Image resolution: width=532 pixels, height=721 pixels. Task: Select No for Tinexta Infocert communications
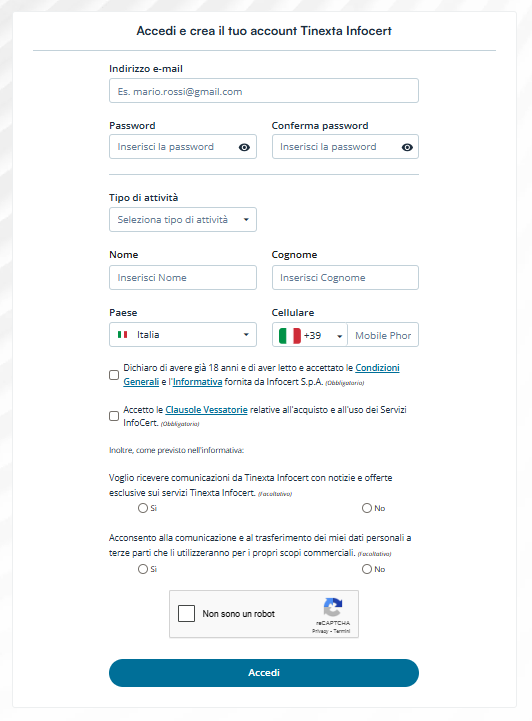366,508
